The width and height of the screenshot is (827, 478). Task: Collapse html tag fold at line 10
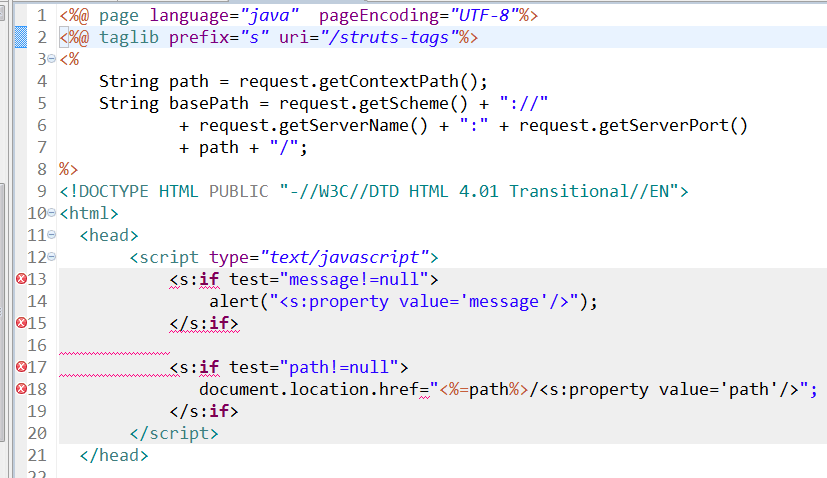pos(52,213)
